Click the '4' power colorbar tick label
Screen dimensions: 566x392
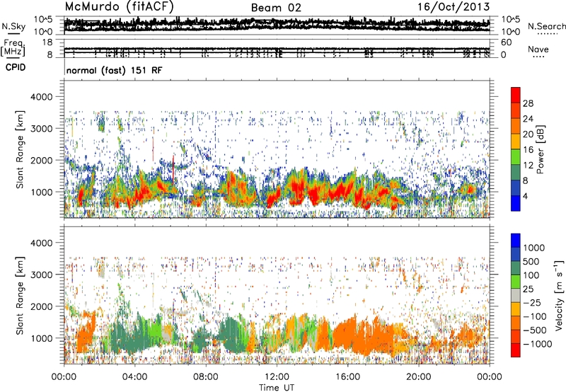525,197
